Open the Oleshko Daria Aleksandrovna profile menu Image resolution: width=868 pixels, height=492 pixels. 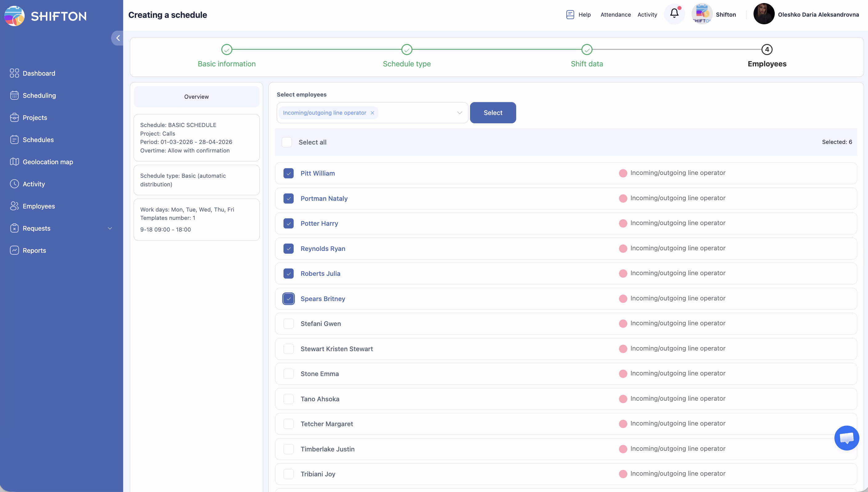point(818,14)
